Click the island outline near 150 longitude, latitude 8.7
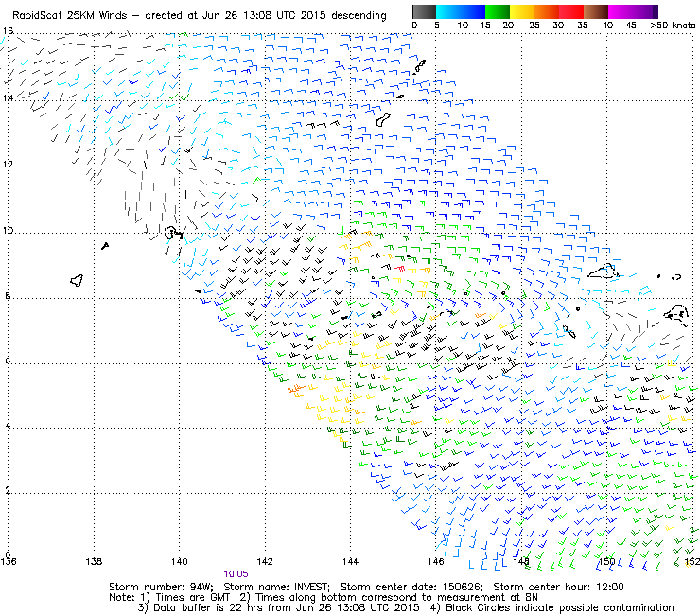The image size is (700, 615). point(604,271)
